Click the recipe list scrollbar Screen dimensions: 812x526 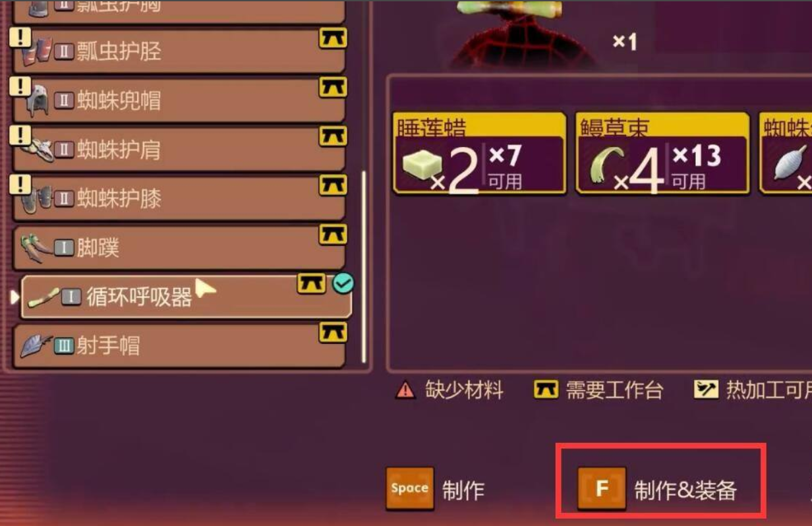(364, 267)
